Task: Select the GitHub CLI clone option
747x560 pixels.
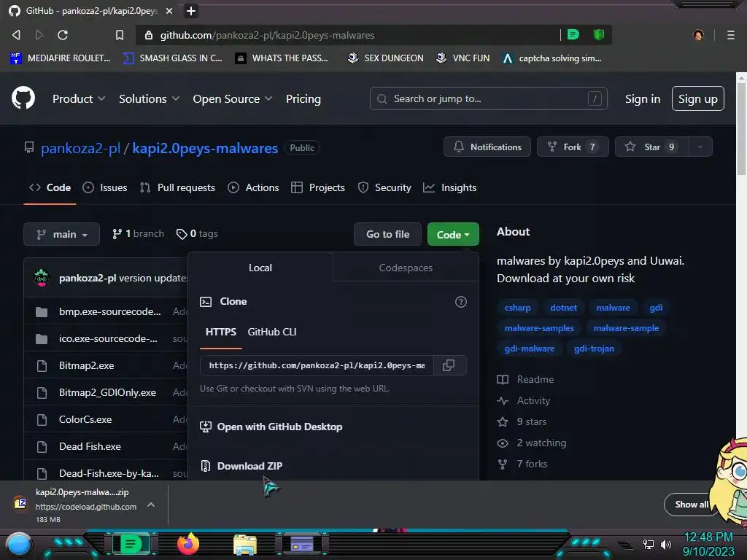Action: [x=271, y=332]
